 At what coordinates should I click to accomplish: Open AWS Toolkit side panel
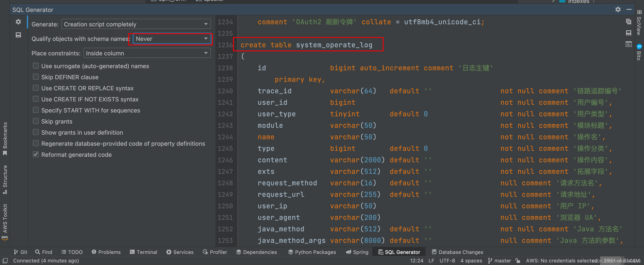point(5,220)
